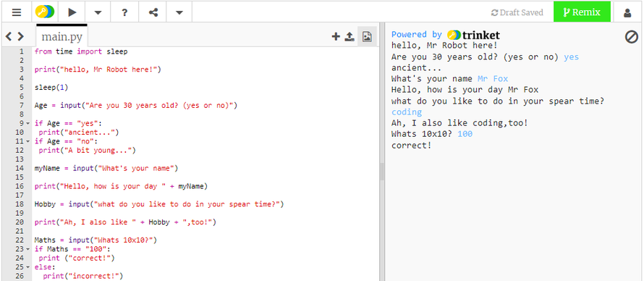Collapse the code fold arrow on line 9
This screenshot has width=644, height=281.
pos(28,123)
